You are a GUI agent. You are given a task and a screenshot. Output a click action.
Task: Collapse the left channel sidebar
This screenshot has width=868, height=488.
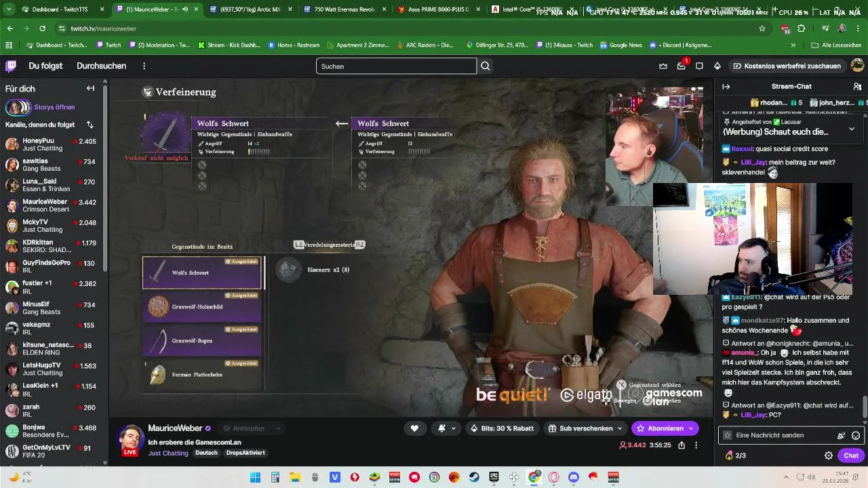(90, 88)
